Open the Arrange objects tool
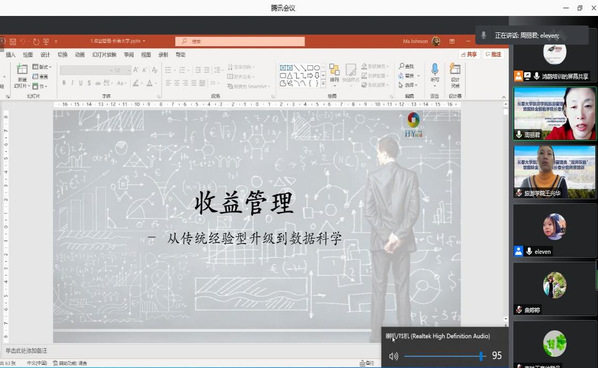 point(334,71)
